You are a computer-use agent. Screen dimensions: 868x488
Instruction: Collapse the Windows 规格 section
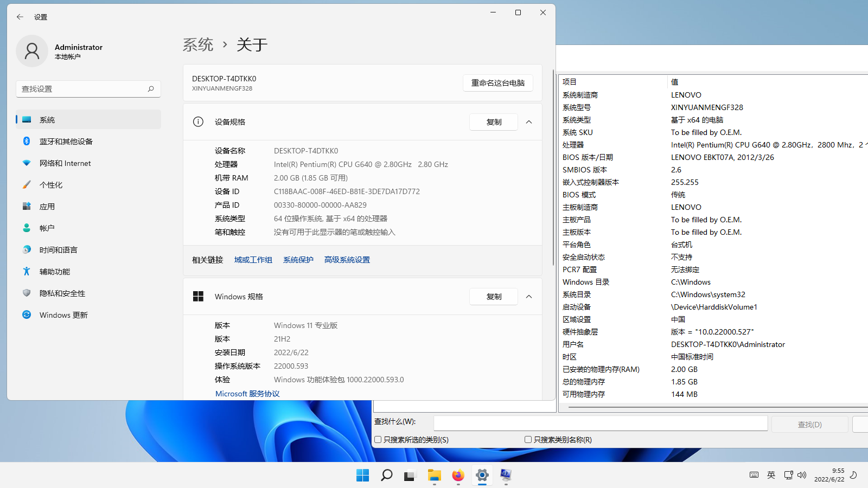[529, 297]
